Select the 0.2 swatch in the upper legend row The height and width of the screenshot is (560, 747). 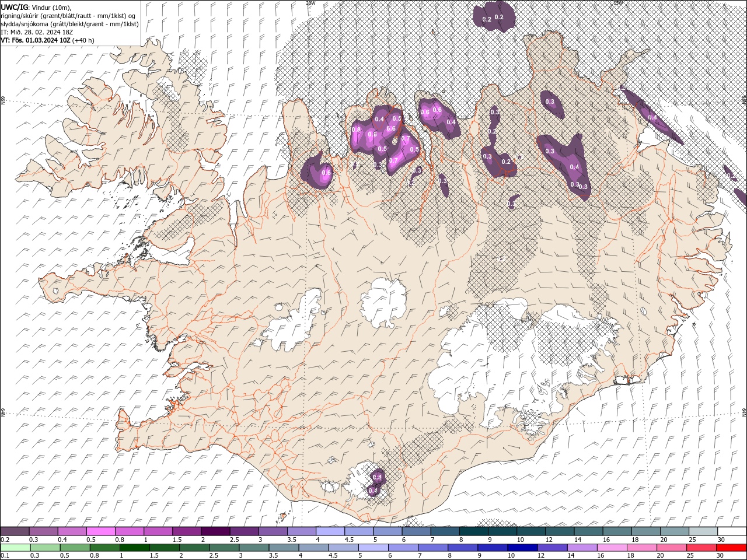[x=15, y=531]
